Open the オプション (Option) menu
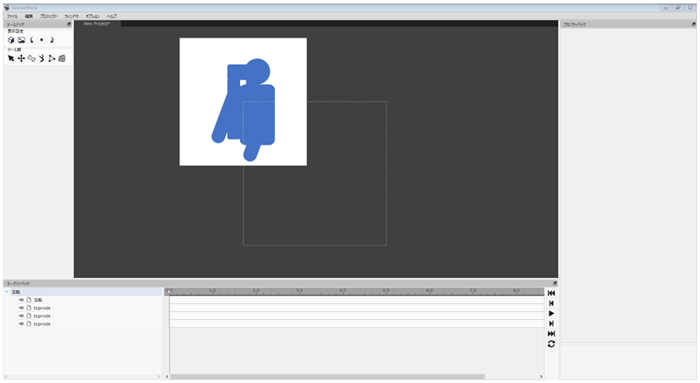This screenshot has width=700, height=383. coord(93,16)
